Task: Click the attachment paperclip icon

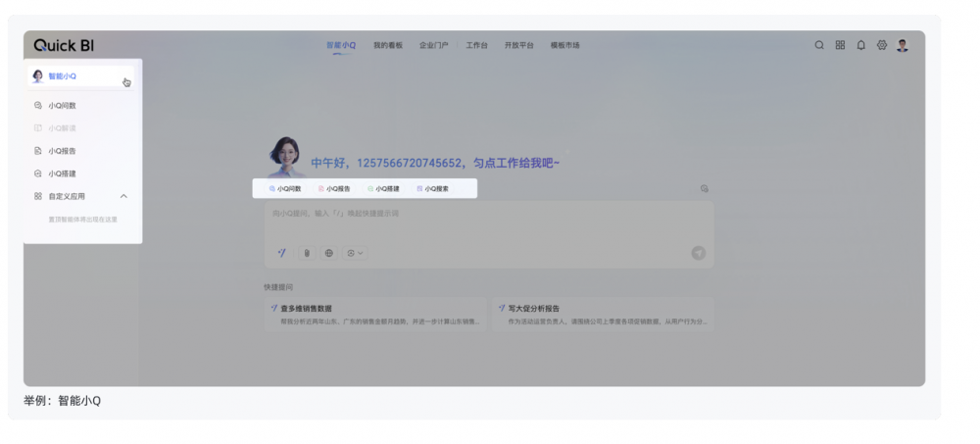Action: tap(306, 253)
